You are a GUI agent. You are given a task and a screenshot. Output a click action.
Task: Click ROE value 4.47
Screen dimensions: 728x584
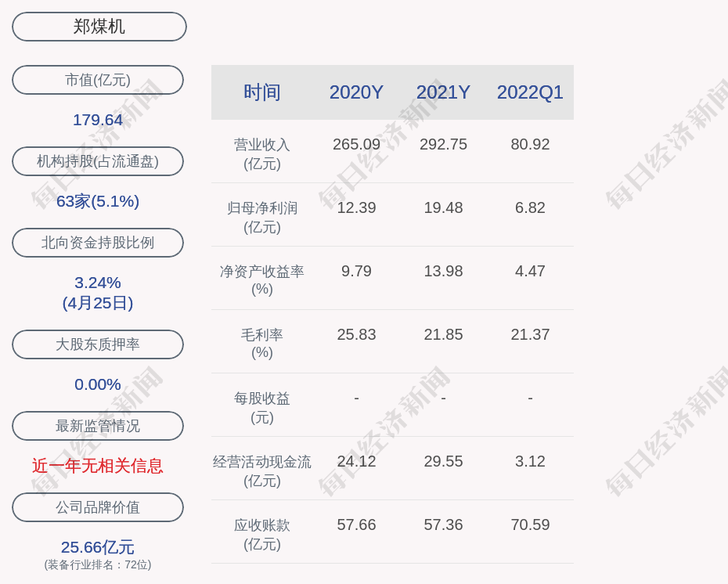click(530, 271)
